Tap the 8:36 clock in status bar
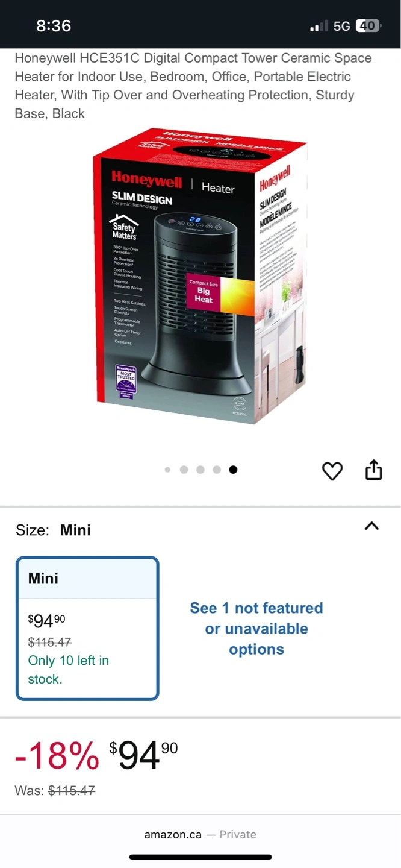The width and height of the screenshot is (401, 868). pyautogui.click(x=54, y=26)
